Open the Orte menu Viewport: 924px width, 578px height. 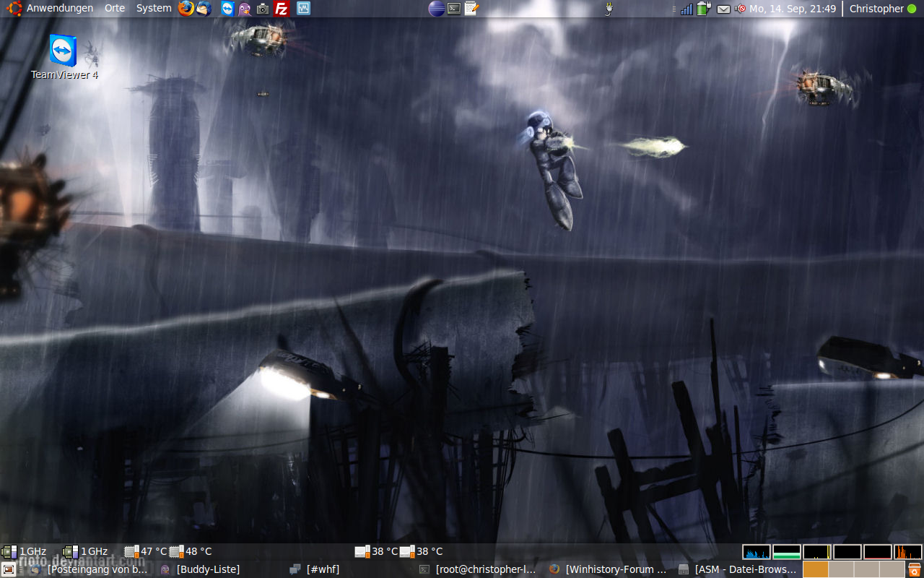[x=115, y=9]
